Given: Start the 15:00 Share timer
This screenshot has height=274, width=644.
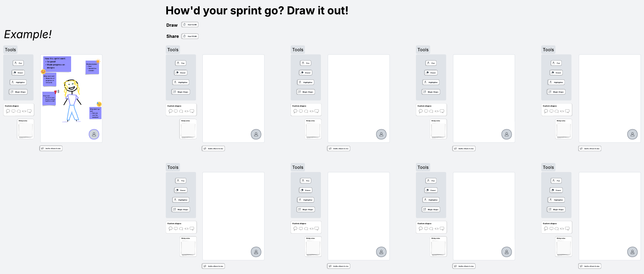Looking at the screenshot, I should [x=190, y=36].
